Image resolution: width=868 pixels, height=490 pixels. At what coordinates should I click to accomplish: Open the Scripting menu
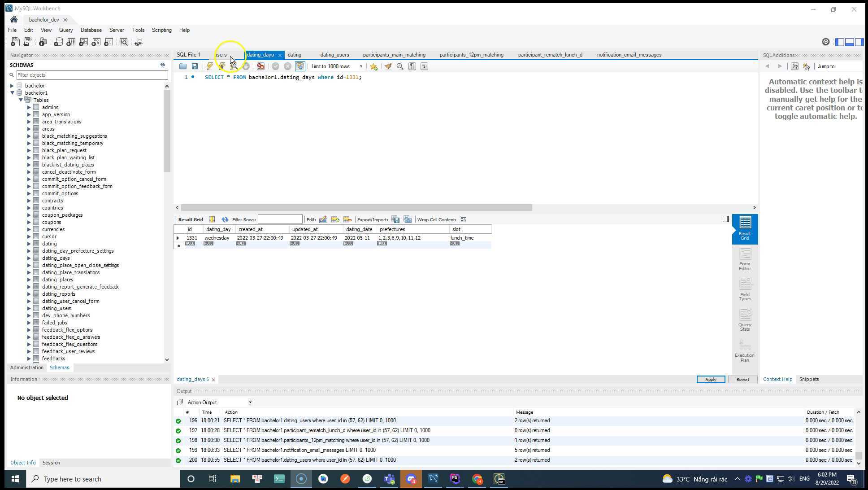[161, 30]
